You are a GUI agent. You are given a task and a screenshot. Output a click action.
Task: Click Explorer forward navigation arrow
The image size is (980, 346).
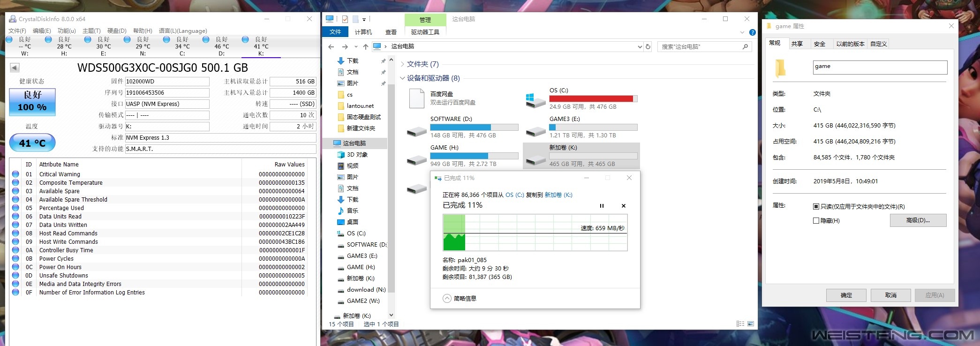click(345, 47)
